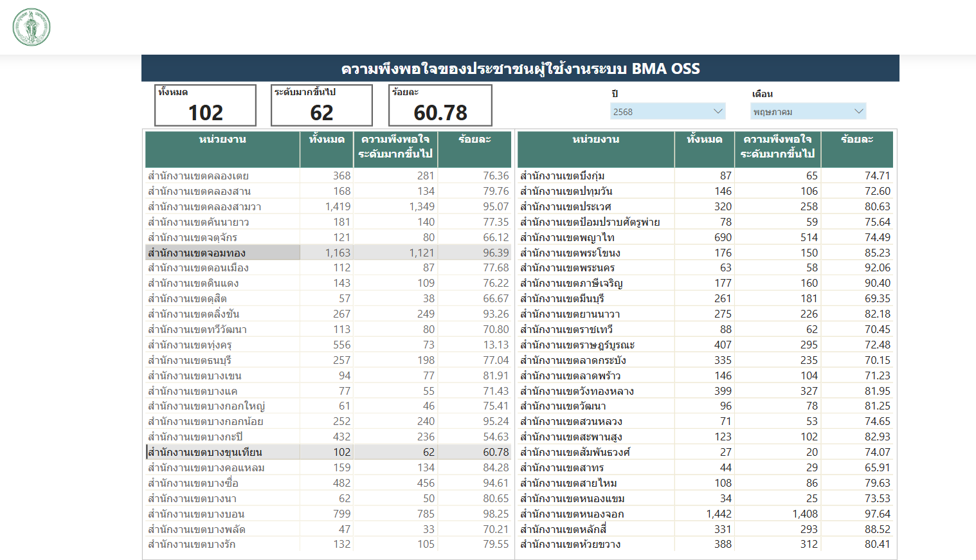976x560 pixels.
Task: Select row สำนักงานเขตพระโขนง
Action: coord(705,253)
